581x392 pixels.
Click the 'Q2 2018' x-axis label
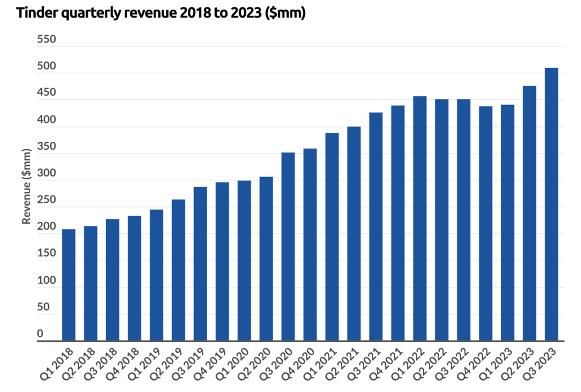[x=78, y=364]
